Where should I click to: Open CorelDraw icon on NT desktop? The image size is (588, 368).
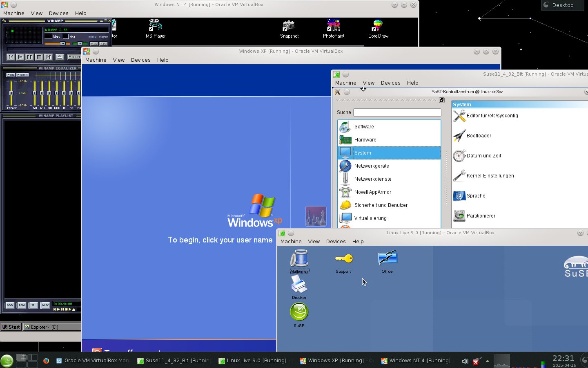[378, 29]
